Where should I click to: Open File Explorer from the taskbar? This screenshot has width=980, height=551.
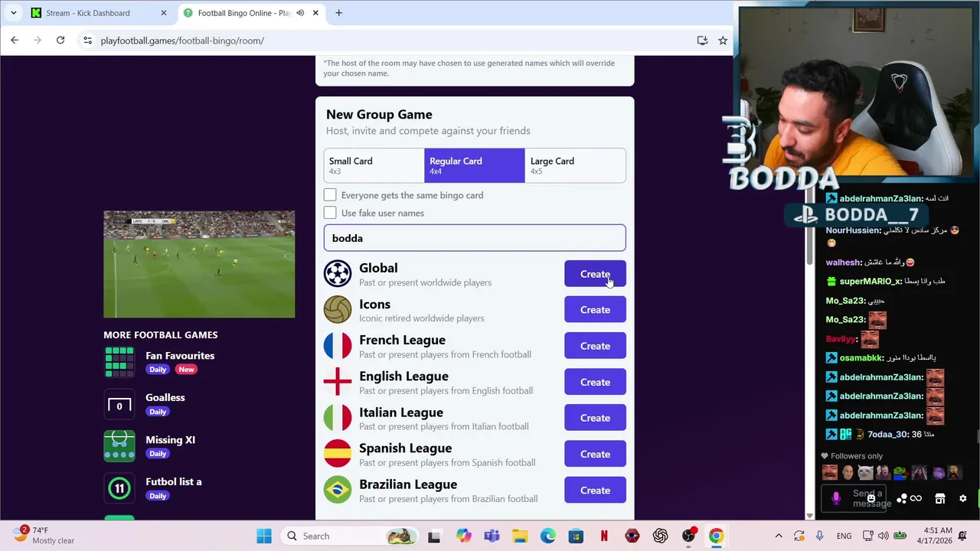pyautogui.click(x=520, y=536)
